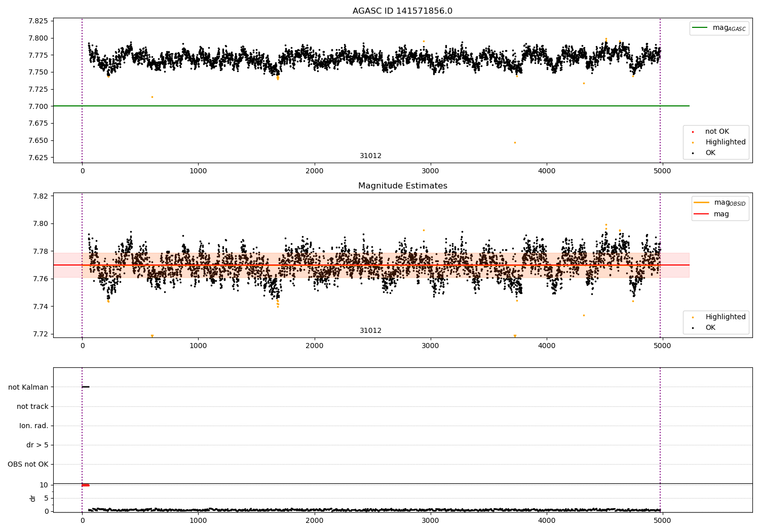Screen dimensions: 760x532
Task: Click the red dr markers at value 10
Action: tap(86, 485)
